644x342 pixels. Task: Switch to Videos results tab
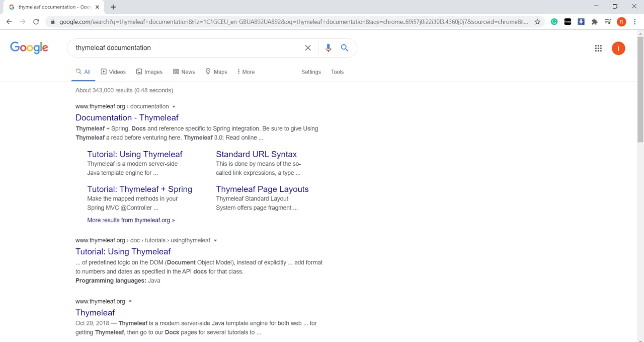tap(113, 72)
